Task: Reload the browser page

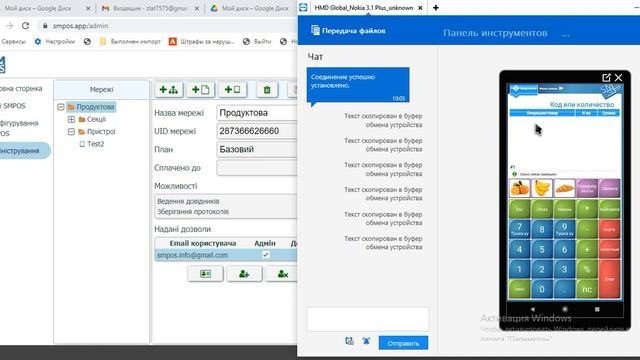Action: coord(25,26)
